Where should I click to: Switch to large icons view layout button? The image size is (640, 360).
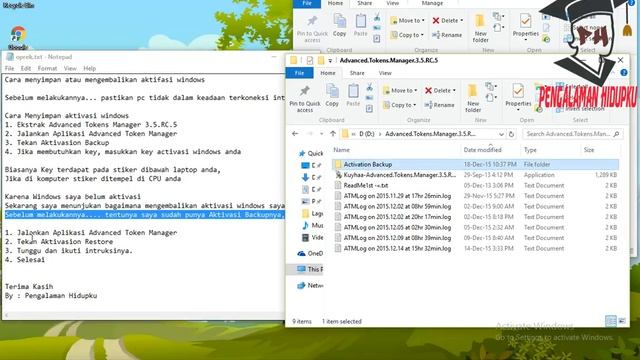point(622,321)
